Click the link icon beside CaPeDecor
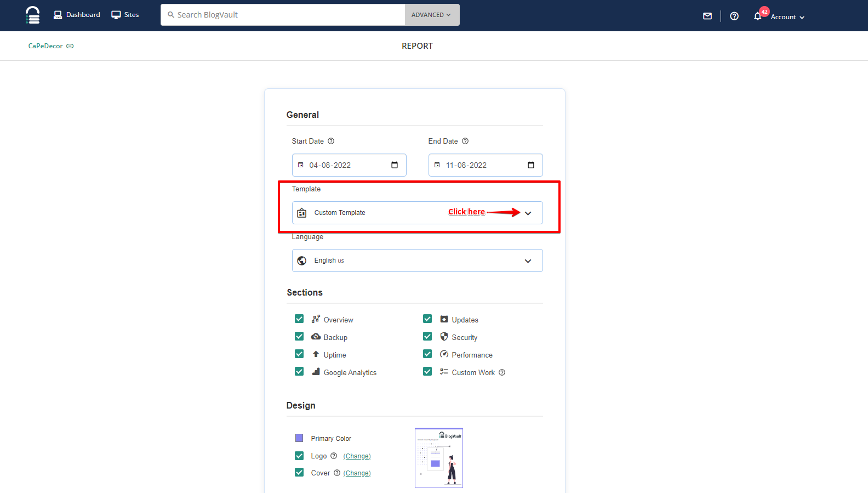 tap(70, 46)
